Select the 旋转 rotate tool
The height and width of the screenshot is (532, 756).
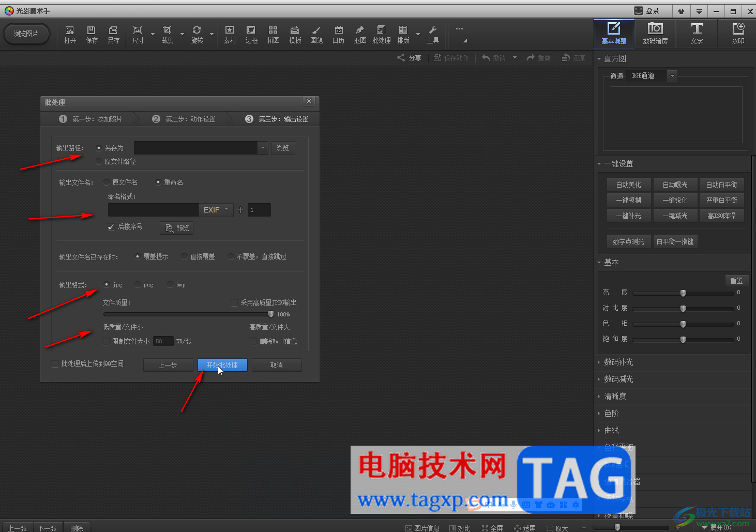coord(197,35)
